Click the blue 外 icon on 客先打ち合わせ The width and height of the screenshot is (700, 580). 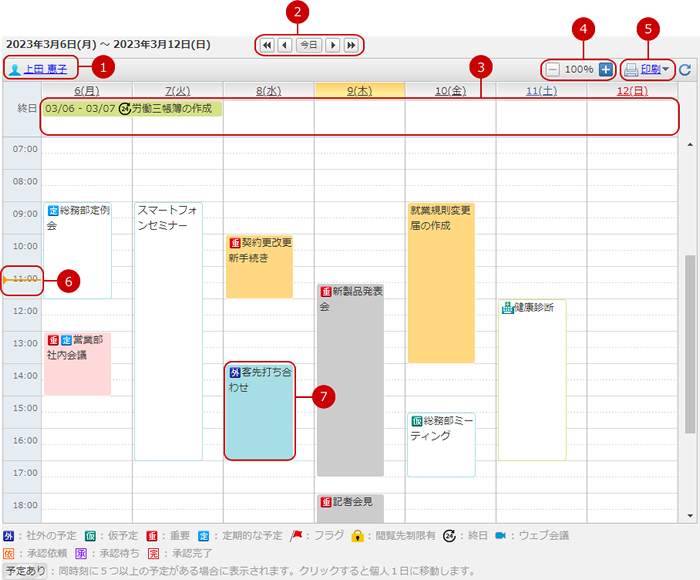[235, 372]
